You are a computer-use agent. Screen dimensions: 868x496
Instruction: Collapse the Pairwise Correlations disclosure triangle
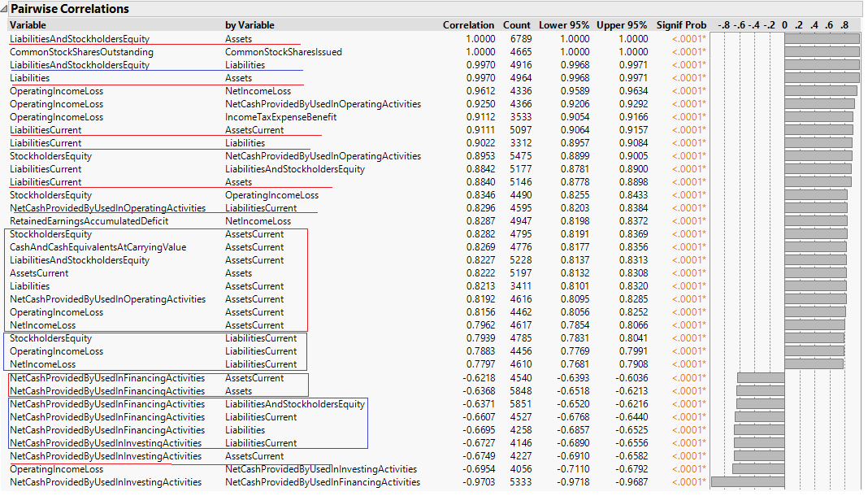(4, 9)
